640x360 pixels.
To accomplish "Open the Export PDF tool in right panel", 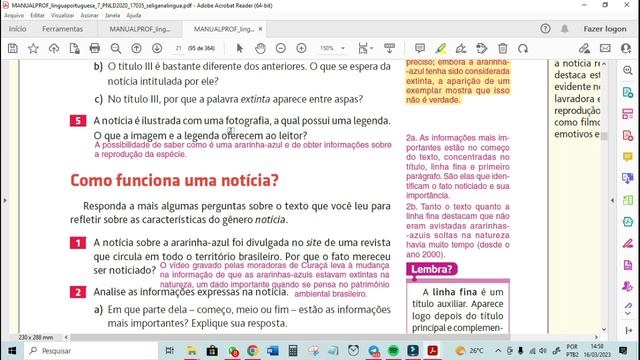I will tap(628, 92).
